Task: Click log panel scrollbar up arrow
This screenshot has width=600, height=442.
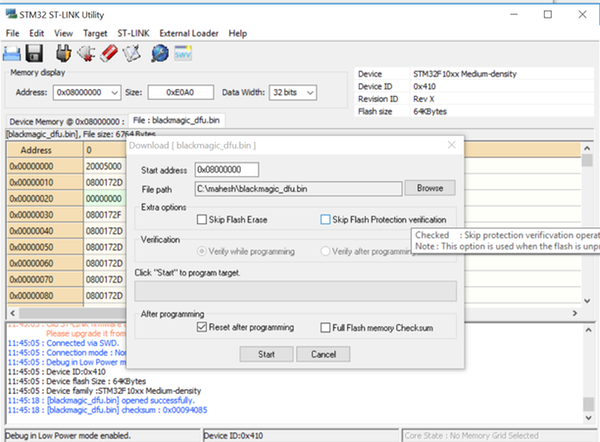Action: pos(589,330)
